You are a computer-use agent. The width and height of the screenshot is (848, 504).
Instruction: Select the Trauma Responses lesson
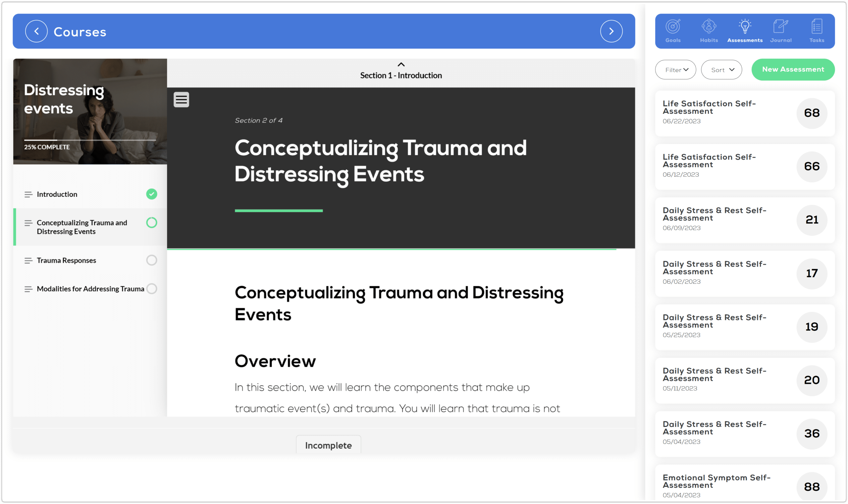click(x=67, y=260)
